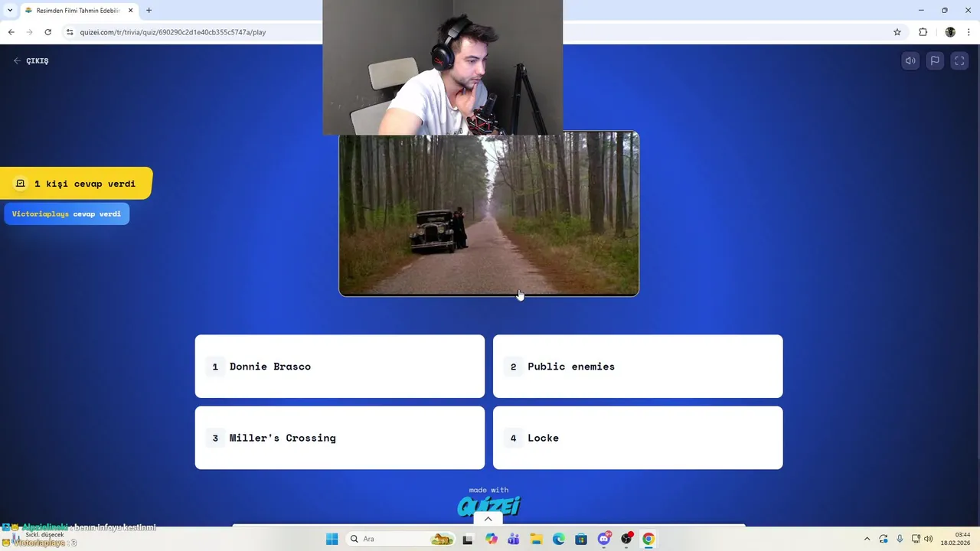Choose answer 2 Public enemies
The image size is (980, 551).
(x=638, y=367)
